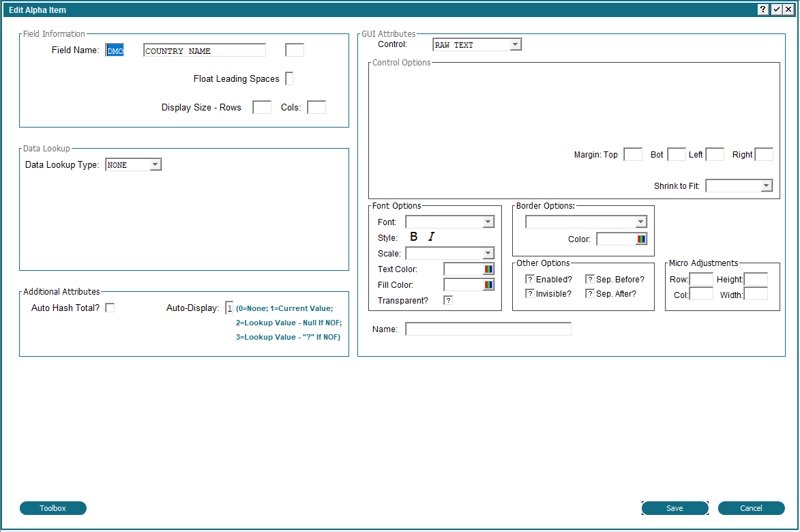The width and height of the screenshot is (800, 532).
Task: Toggle Bold font style icon
Action: [414, 237]
